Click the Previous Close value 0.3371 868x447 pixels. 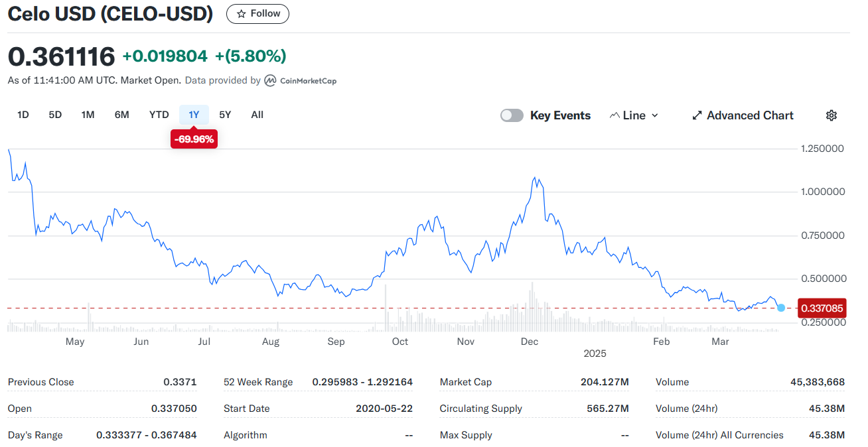[x=180, y=382]
